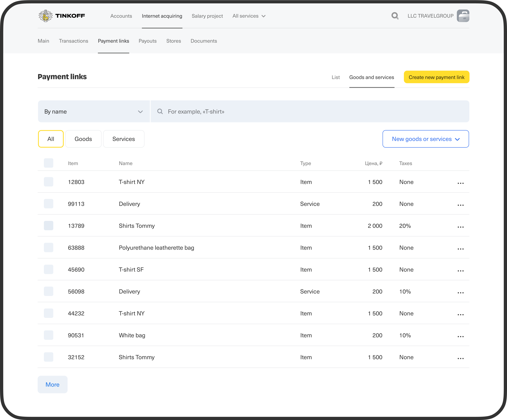Viewport: 507px width, 420px height.
Task: Filter table by Goods
Action: (83, 139)
